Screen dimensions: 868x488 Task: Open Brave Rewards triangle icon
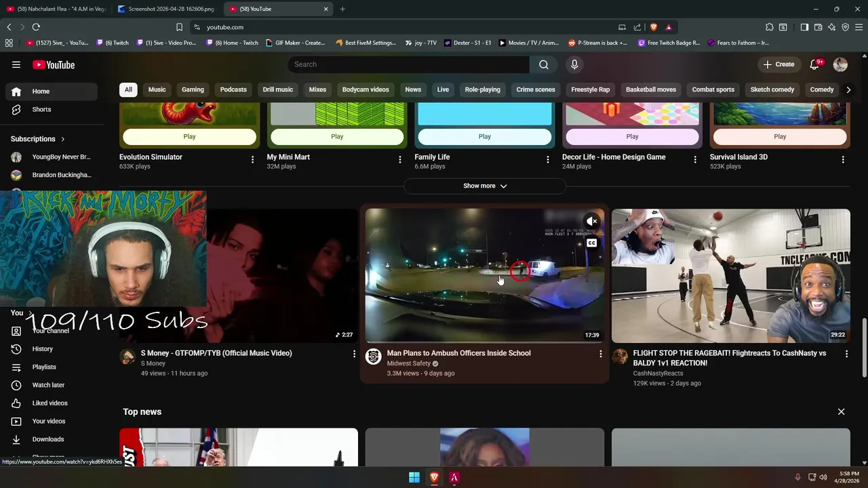(669, 27)
